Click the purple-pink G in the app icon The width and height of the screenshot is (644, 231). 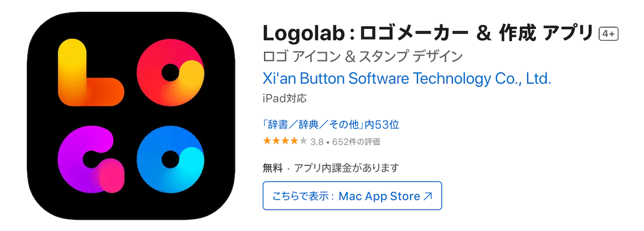click(x=86, y=160)
